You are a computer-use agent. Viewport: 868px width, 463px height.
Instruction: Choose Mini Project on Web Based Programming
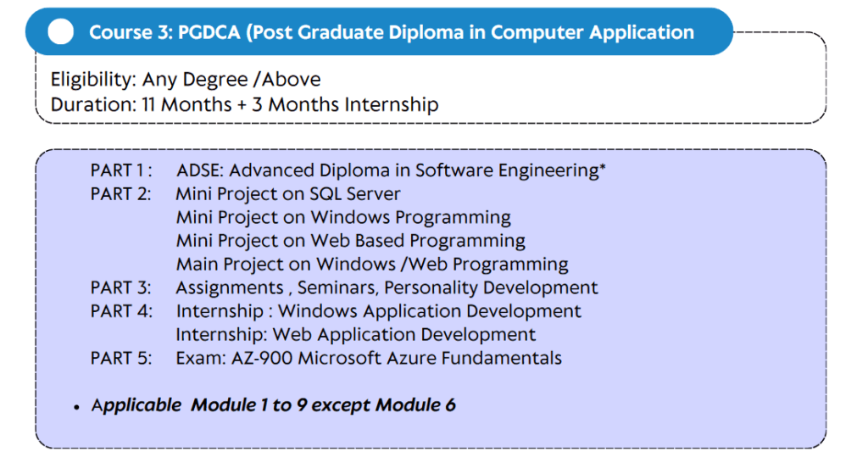click(x=350, y=241)
